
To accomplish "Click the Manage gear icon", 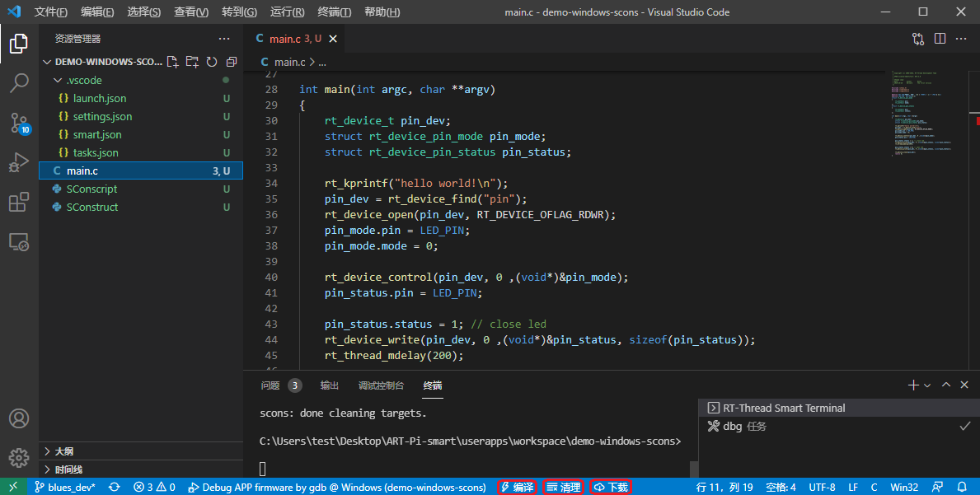I will pyautogui.click(x=19, y=458).
